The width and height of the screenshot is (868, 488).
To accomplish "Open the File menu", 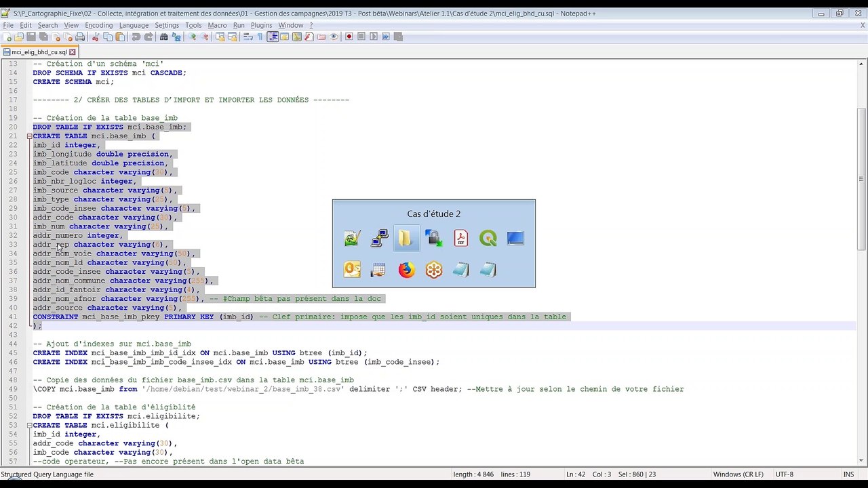I will click(8, 25).
